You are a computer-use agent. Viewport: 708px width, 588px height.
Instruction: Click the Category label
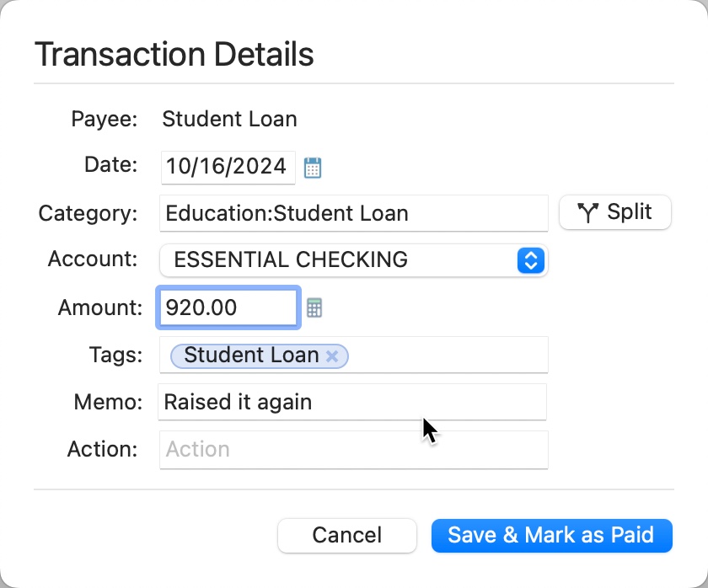pyautogui.click(x=88, y=213)
